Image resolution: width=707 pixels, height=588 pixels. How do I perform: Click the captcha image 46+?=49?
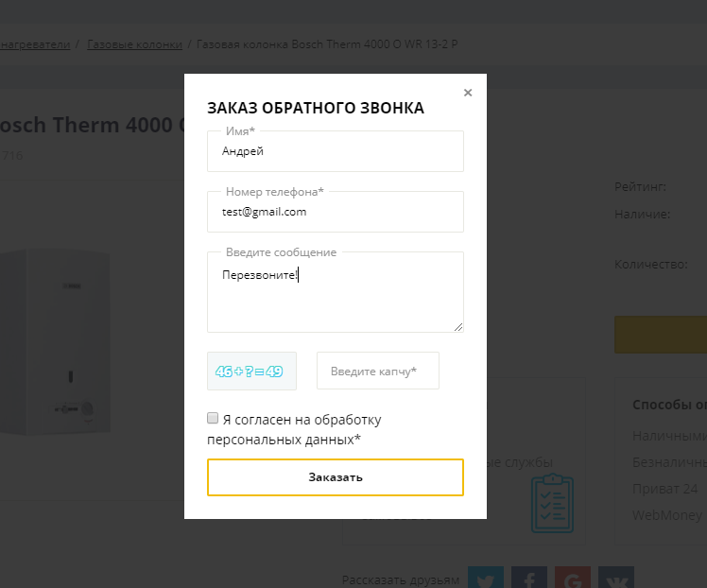(251, 371)
